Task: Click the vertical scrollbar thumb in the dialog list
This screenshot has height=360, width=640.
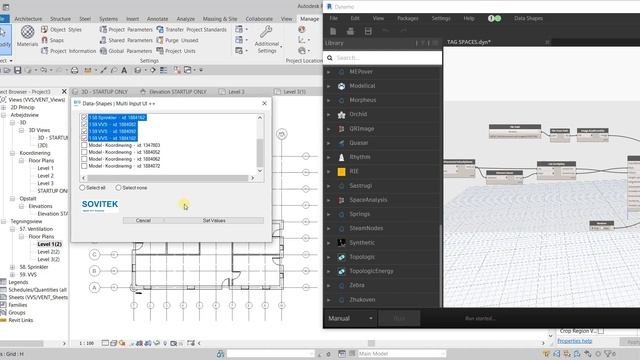Action: point(260,153)
